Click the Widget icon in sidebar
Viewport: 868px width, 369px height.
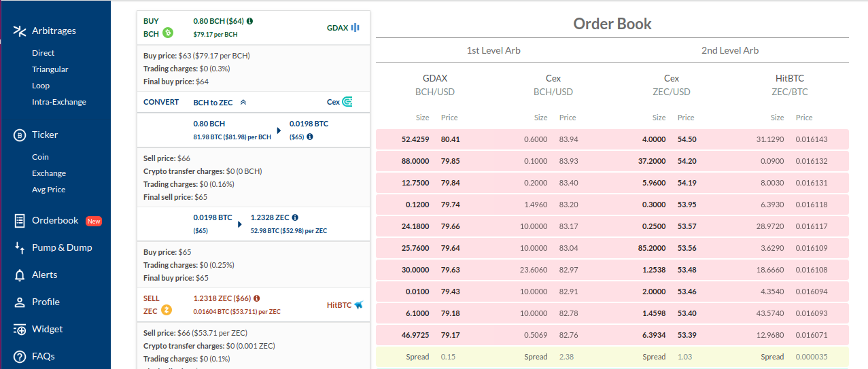click(19, 329)
